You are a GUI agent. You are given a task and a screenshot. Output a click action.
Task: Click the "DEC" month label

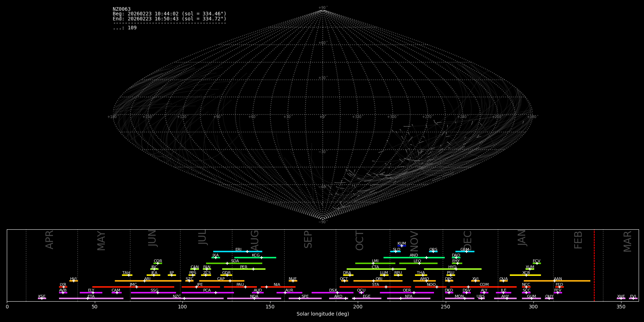[468, 240]
